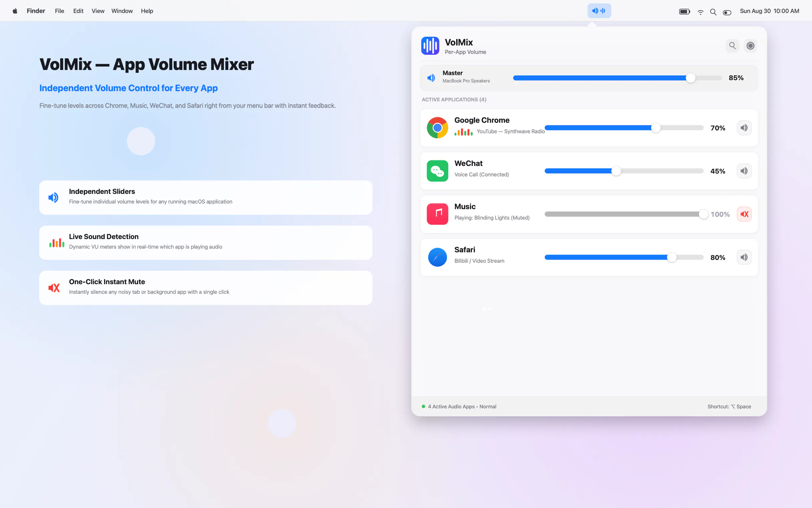Unmute the Music app

pos(744,214)
